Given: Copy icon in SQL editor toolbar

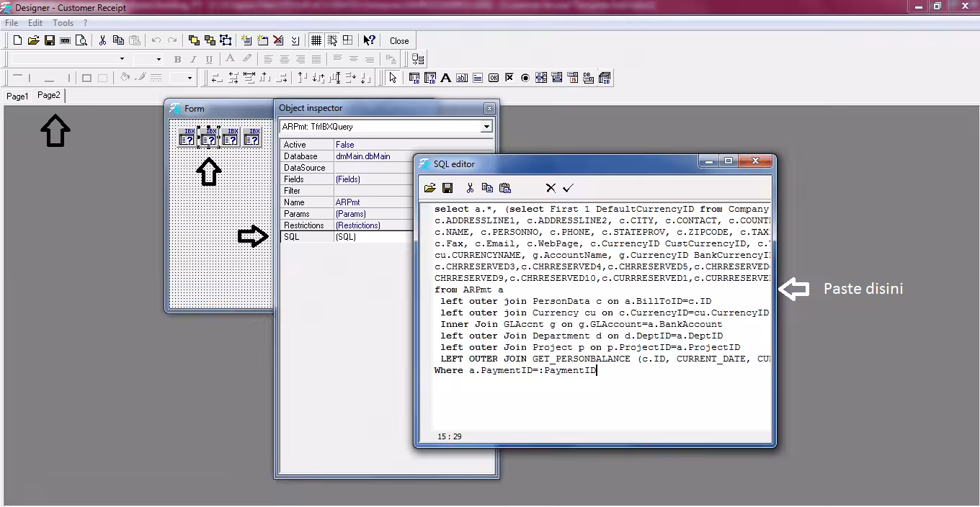Looking at the screenshot, I should tap(487, 188).
